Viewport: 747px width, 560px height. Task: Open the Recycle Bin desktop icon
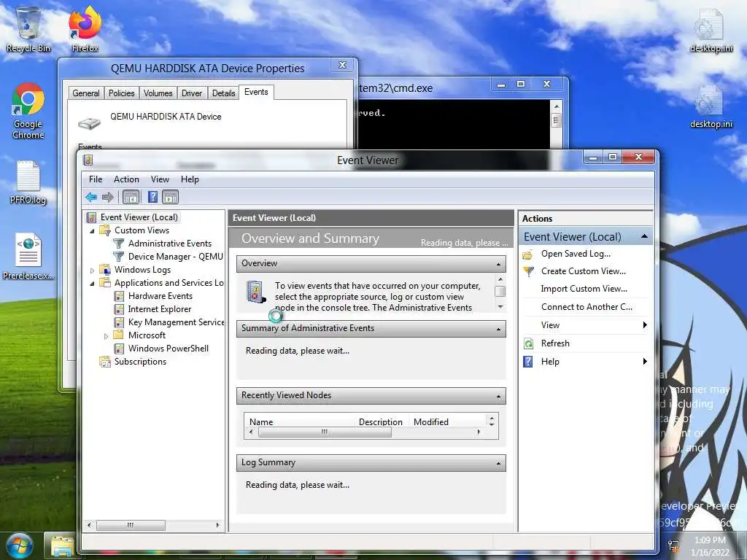tap(28, 29)
